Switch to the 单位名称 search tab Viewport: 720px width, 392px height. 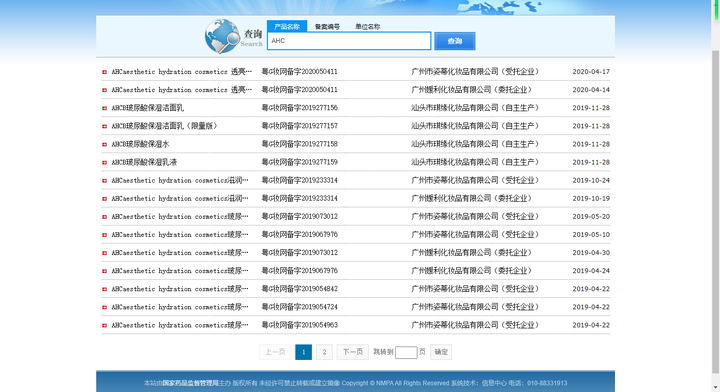tap(367, 27)
